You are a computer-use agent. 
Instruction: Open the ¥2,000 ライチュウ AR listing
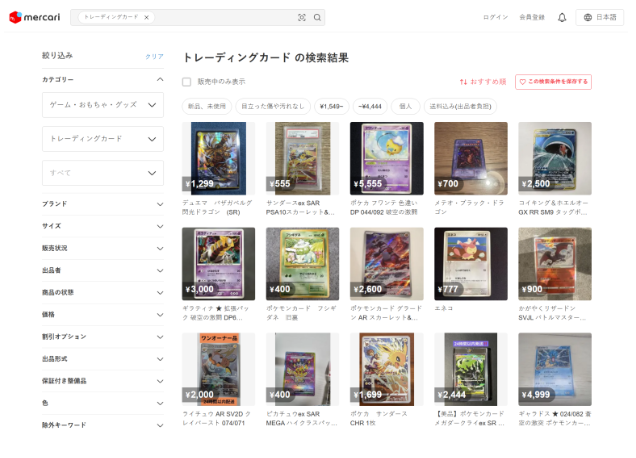(x=219, y=370)
